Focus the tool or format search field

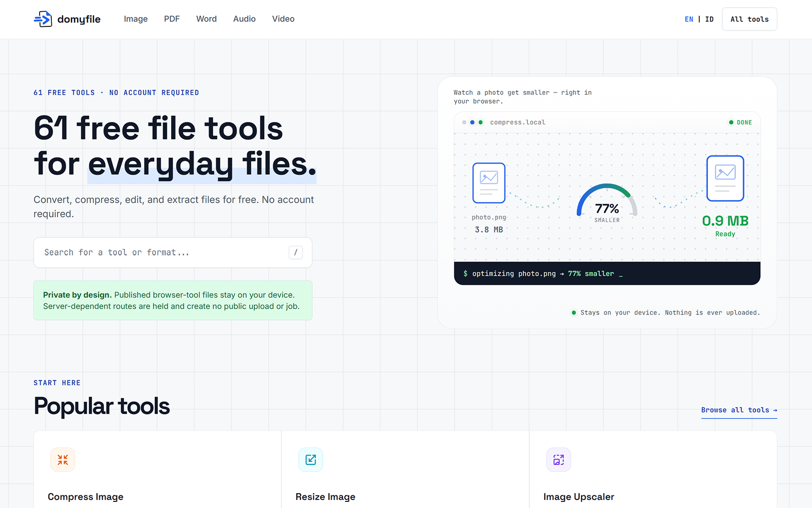173,252
